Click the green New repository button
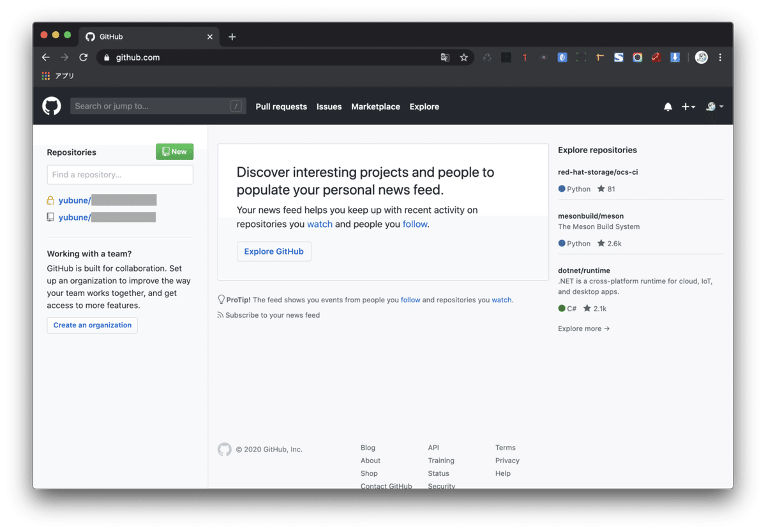The image size is (766, 532). click(175, 152)
